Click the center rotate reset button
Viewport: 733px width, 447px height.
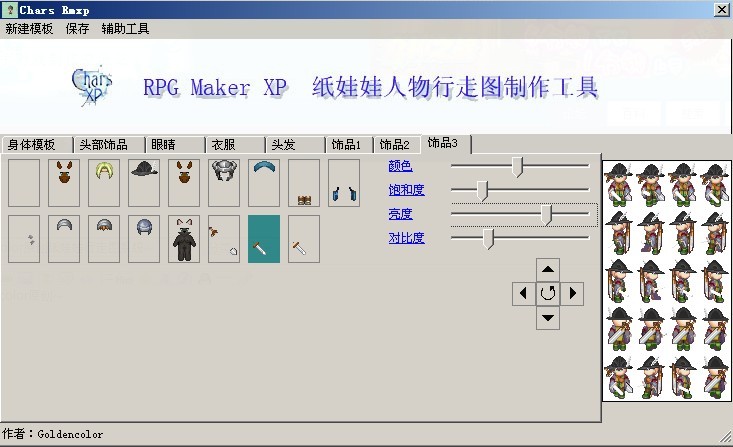point(548,294)
